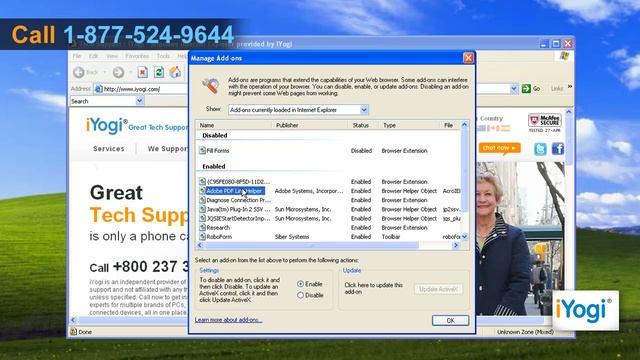Click the orange chat now button

(x=500, y=148)
